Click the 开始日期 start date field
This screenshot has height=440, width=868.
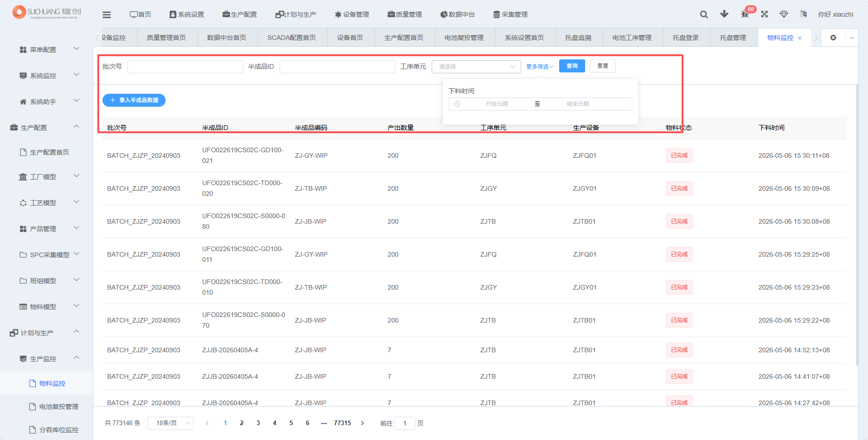click(497, 104)
